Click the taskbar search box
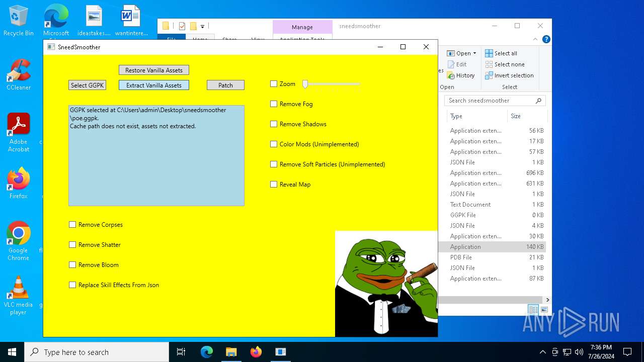644x362 pixels. pos(97,352)
